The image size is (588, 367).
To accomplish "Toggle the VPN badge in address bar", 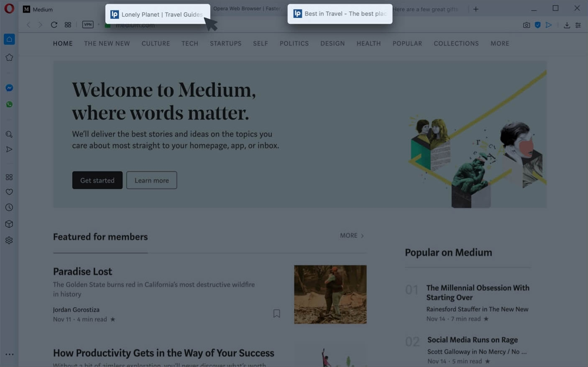I will [x=88, y=25].
